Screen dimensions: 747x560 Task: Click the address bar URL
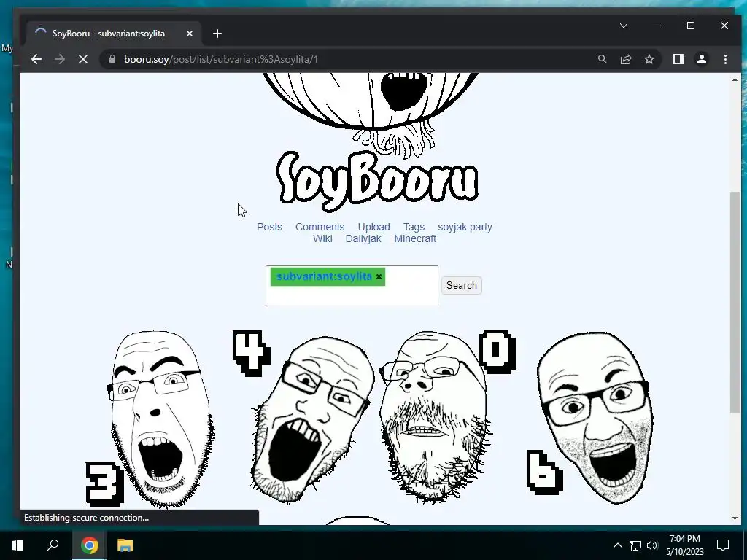[220, 59]
